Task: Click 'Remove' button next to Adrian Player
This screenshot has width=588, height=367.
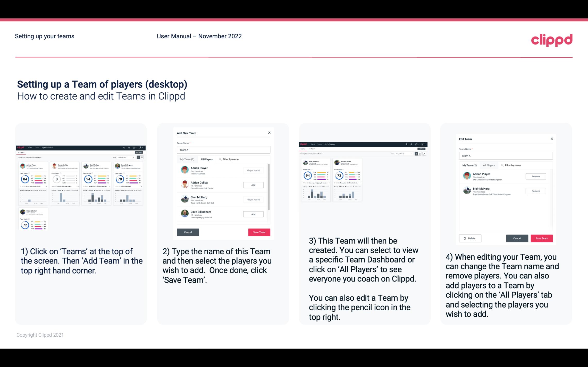Action: 535,176
